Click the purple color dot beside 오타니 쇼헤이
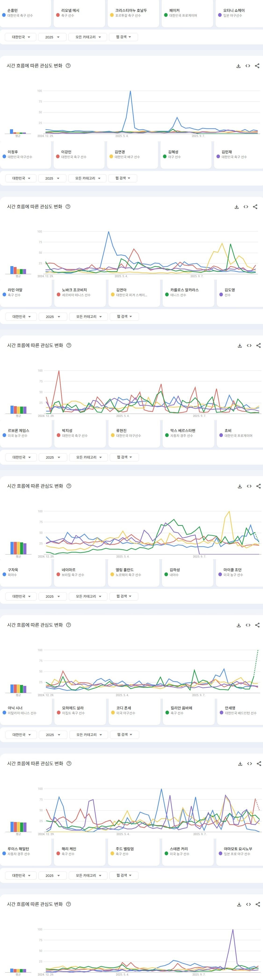 [x=219, y=15]
